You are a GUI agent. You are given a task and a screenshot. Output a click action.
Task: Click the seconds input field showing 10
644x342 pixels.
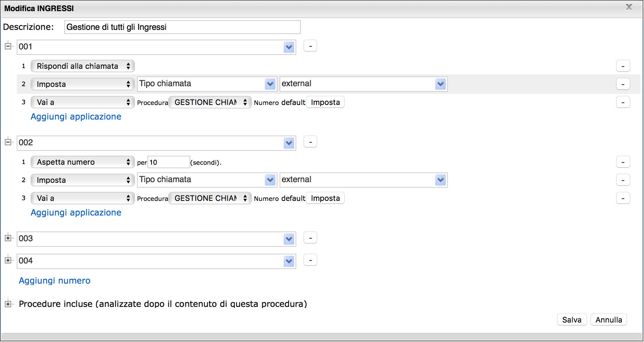coord(169,162)
